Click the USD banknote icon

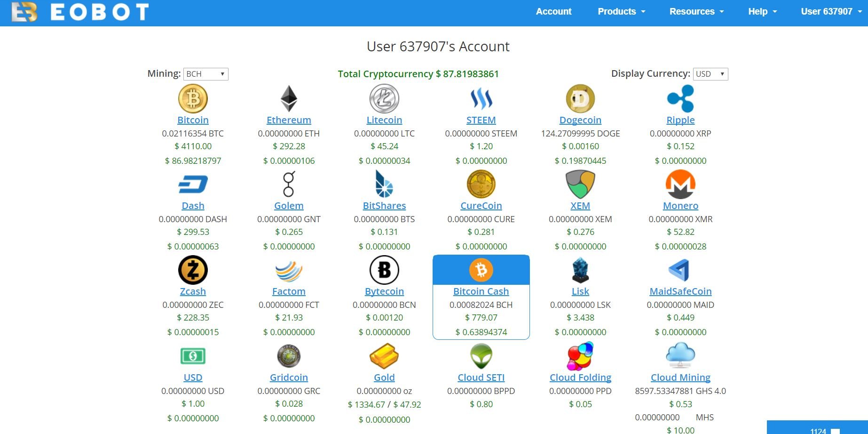pyautogui.click(x=193, y=356)
